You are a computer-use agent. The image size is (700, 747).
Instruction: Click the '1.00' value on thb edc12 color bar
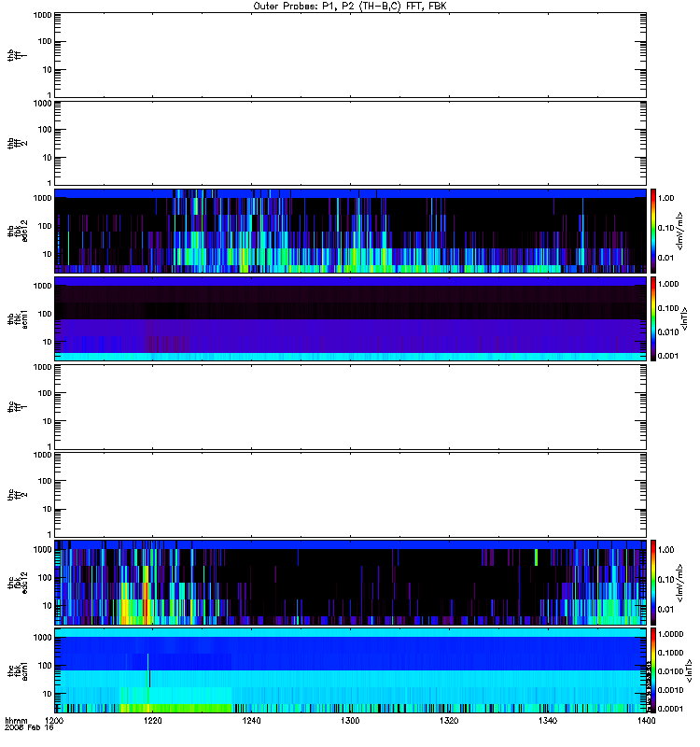pos(666,198)
